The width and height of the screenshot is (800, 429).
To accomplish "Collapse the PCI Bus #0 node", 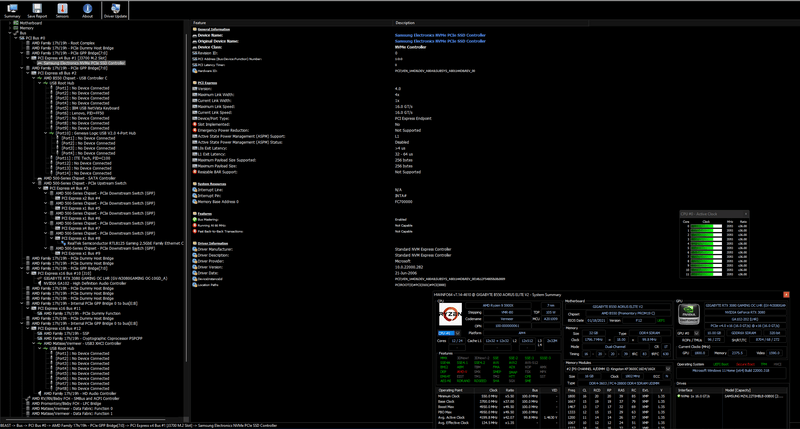I will [x=16, y=38].
